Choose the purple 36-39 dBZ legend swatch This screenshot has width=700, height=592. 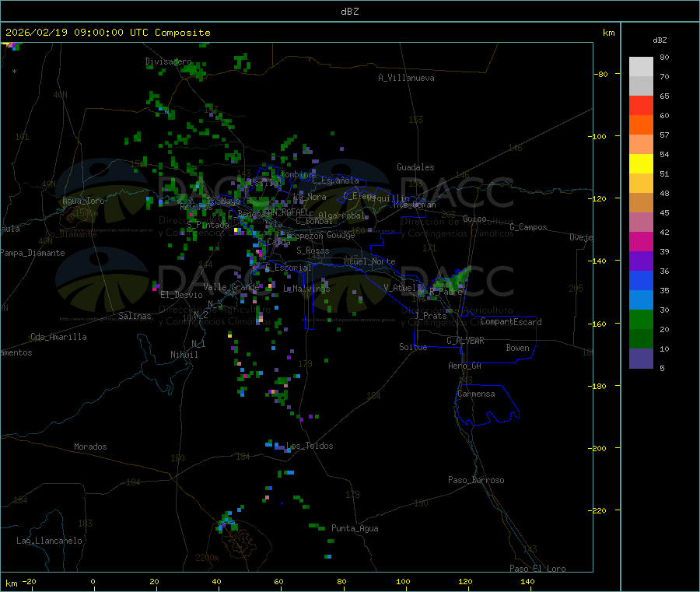pos(641,261)
